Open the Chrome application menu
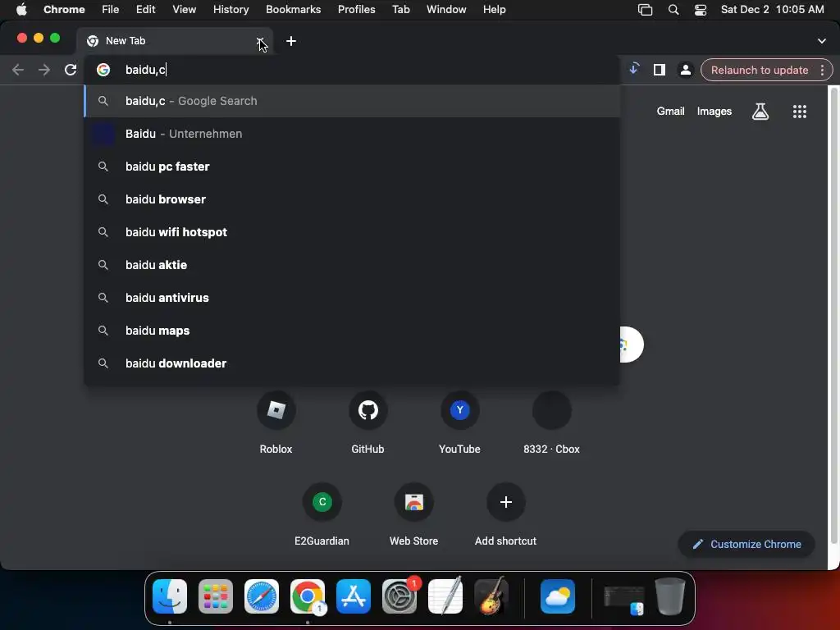 64,10
